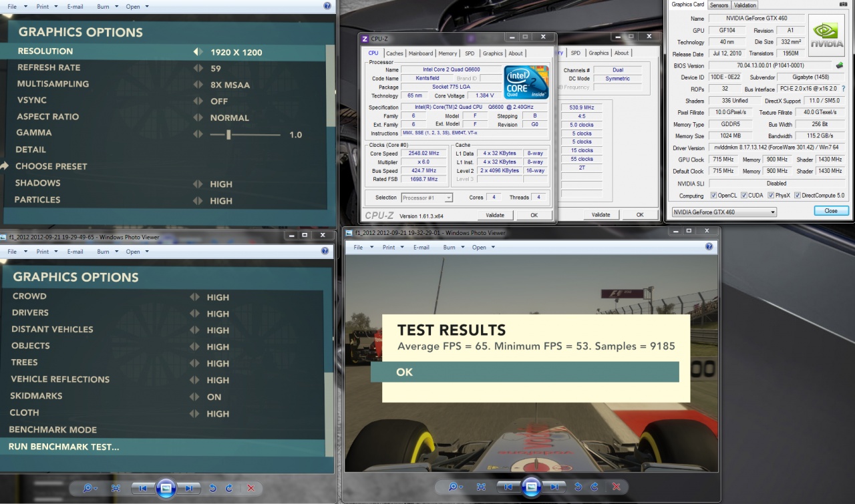Open Print menu in viewer showing Resolution settings
Screen dimensions: 855x504
[46, 7]
